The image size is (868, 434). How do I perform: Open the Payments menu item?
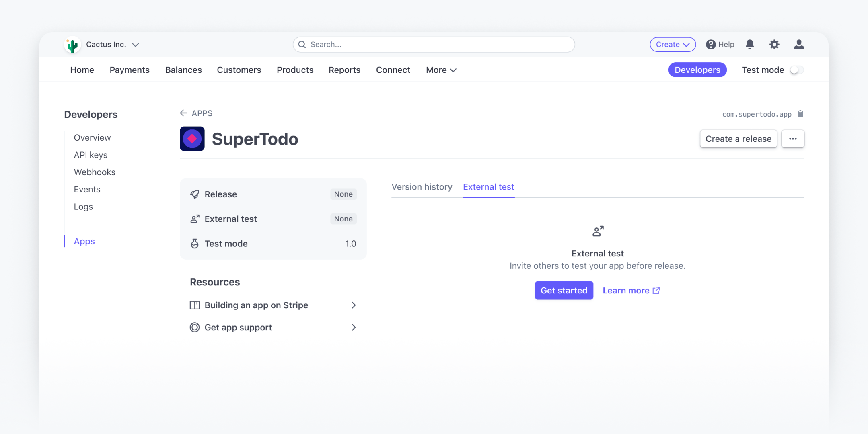tap(130, 70)
